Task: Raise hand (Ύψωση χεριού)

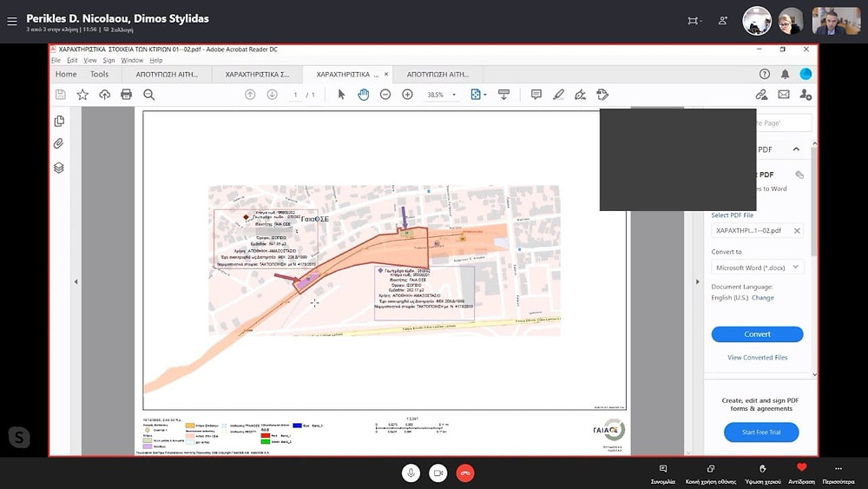Action: tap(763, 474)
